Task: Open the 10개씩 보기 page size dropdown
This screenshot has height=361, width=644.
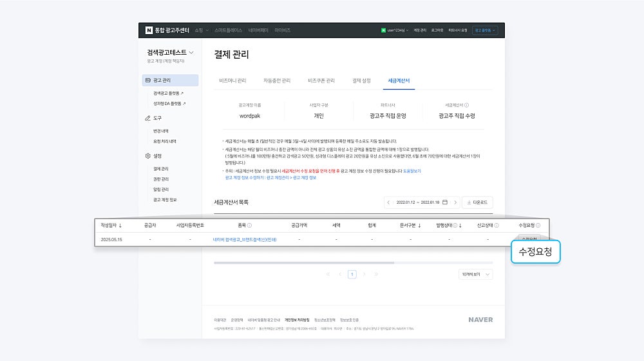Action: pos(476,274)
